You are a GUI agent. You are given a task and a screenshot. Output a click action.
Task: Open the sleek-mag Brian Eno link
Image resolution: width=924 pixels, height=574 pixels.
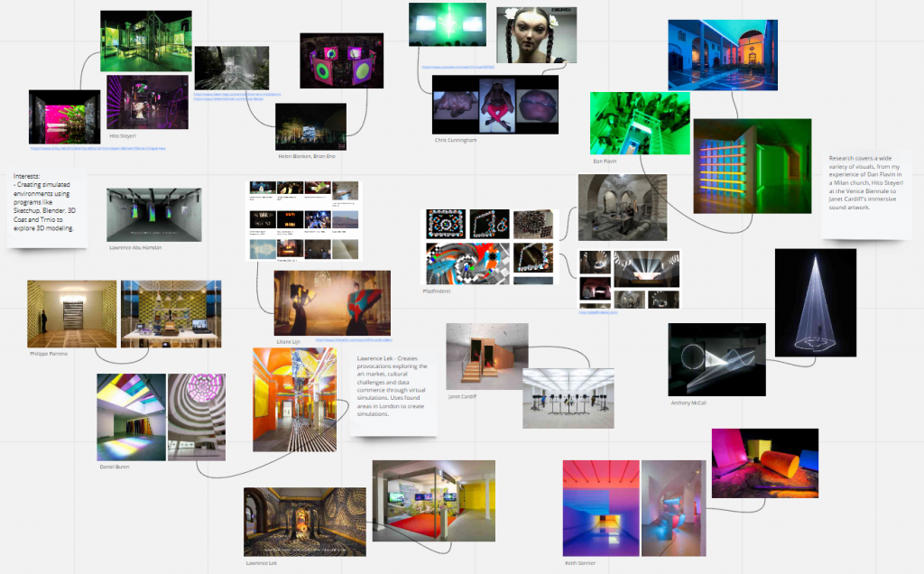(x=237, y=94)
